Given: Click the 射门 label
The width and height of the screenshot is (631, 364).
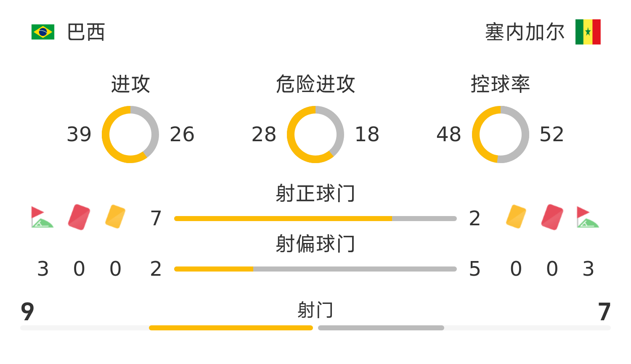Looking at the screenshot, I should click(315, 310).
